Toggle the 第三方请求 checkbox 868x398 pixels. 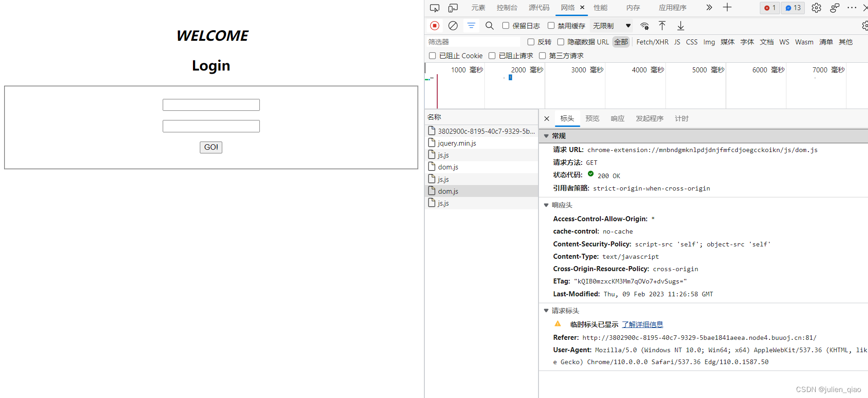542,55
